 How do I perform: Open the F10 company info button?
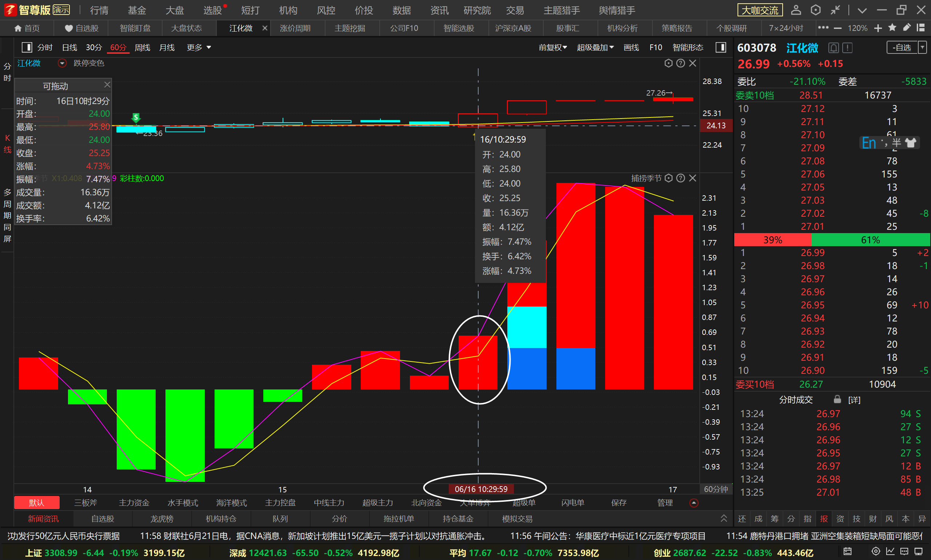coord(655,48)
